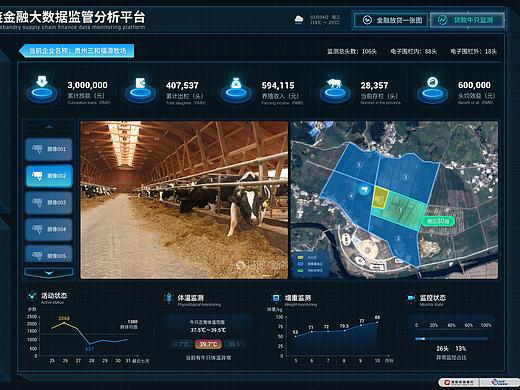This screenshot has height=390, width=520.
Task: Show more cameras with the down chevron button
Action: tap(49, 273)
